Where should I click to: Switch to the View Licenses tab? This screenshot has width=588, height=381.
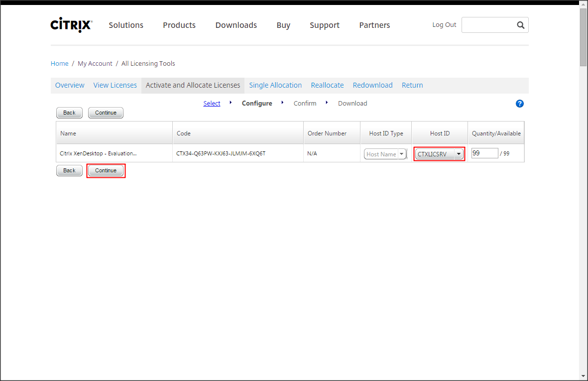click(x=115, y=85)
